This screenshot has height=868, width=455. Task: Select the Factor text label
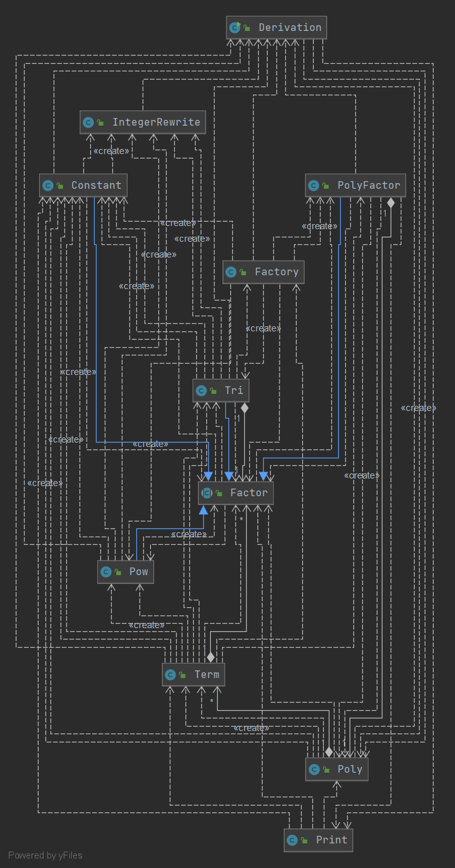249,492
